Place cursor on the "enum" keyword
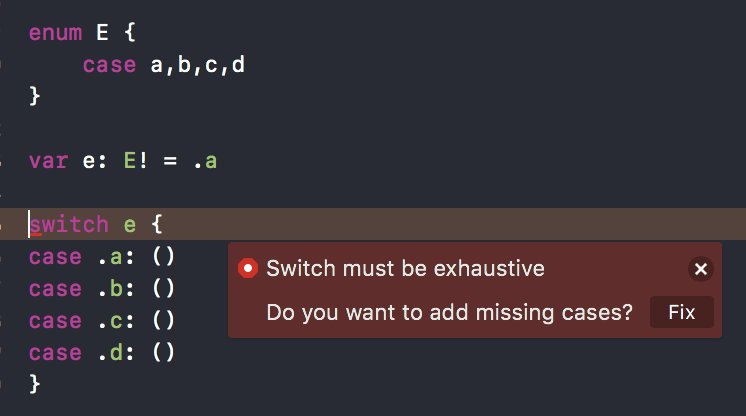 pos(55,32)
